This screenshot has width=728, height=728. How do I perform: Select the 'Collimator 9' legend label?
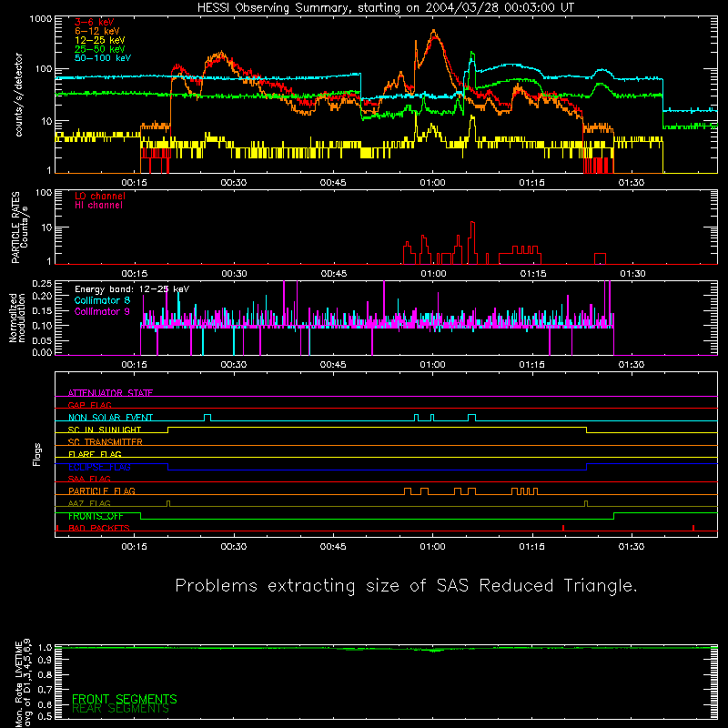[102, 311]
